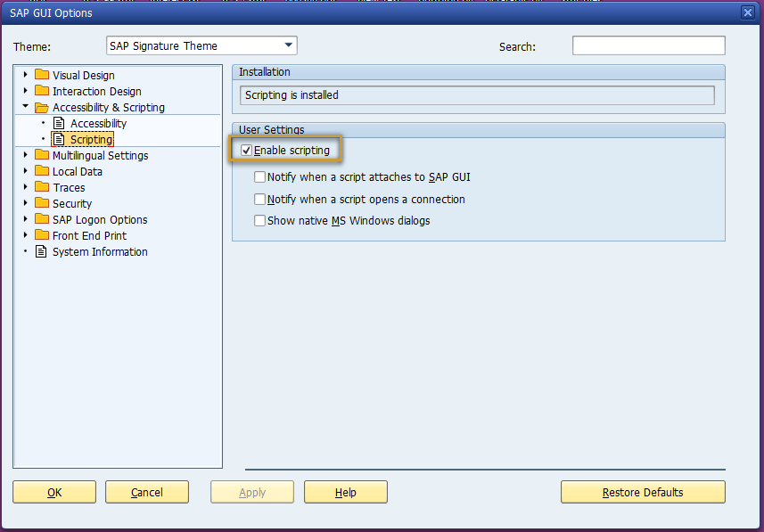This screenshot has height=532, width=764.
Task: Click the Restore Defaults button
Action: pos(643,491)
